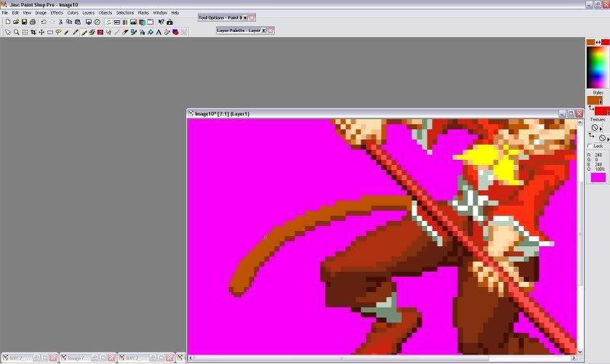Select the Color Replacer tool
The image size is (610, 364).
(100, 32)
